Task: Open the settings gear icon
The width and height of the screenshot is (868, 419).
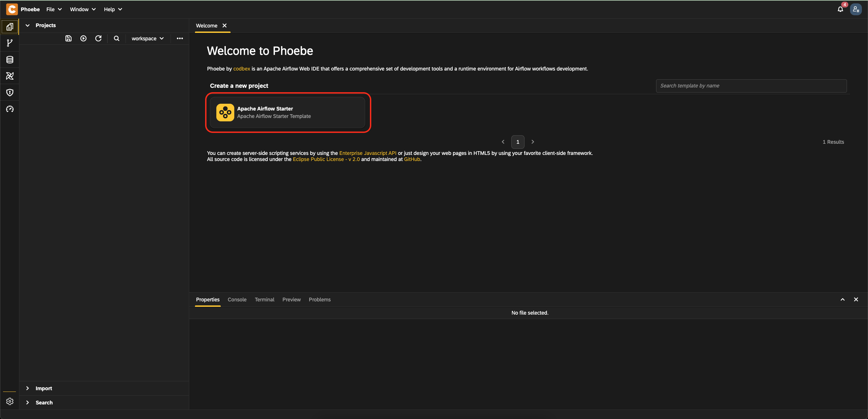Action: [10, 401]
